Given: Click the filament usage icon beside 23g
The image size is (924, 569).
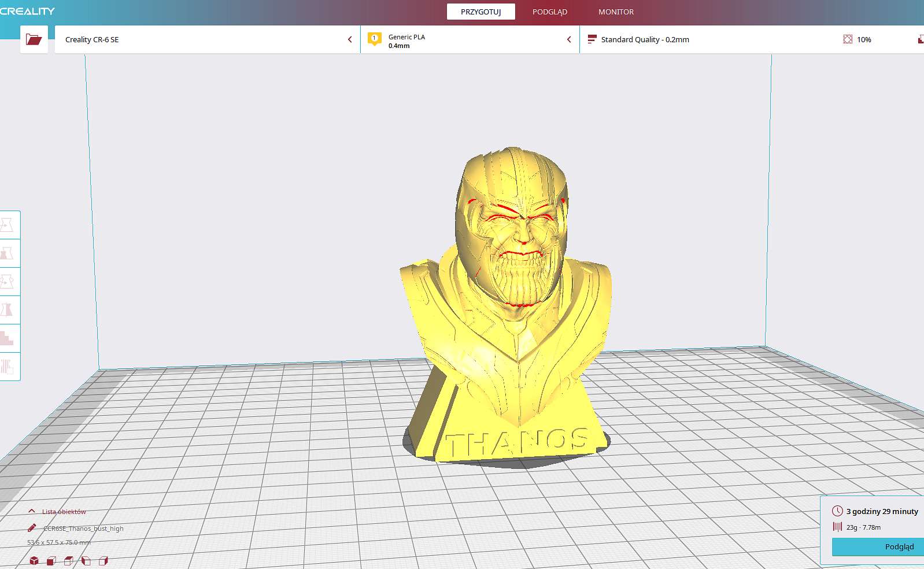Looking at the screenshot, I should point(837,527).
